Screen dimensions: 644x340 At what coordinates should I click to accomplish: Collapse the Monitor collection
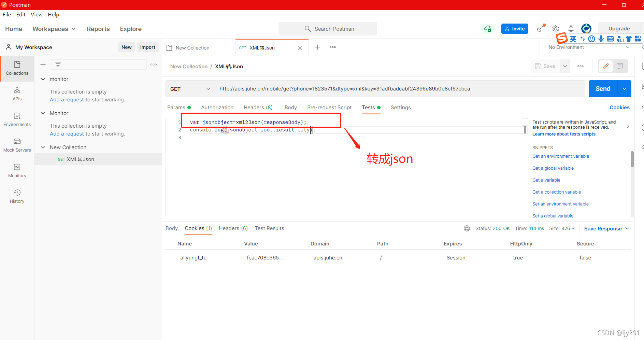43,113
